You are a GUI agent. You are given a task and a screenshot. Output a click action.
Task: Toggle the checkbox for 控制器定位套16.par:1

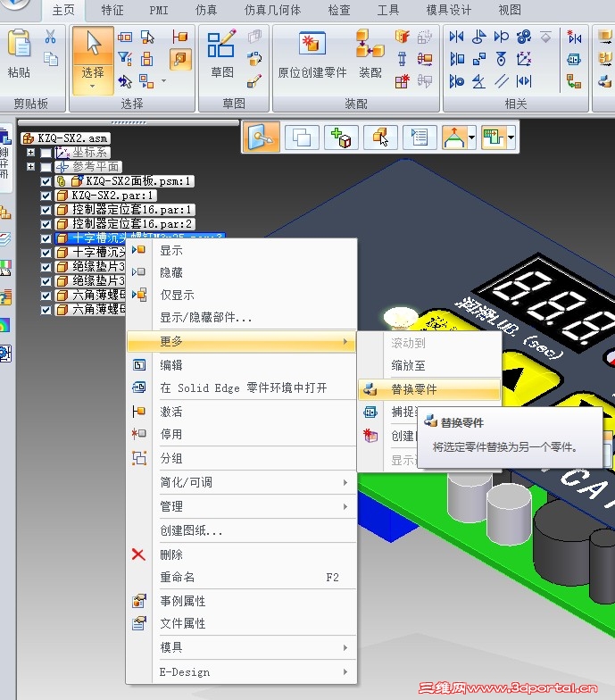click(46, 210)
